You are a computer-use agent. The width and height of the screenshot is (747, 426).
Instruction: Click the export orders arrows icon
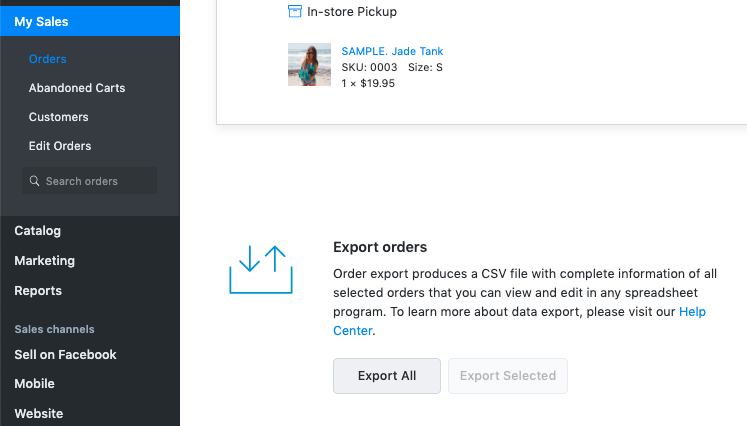click(261, 271)
